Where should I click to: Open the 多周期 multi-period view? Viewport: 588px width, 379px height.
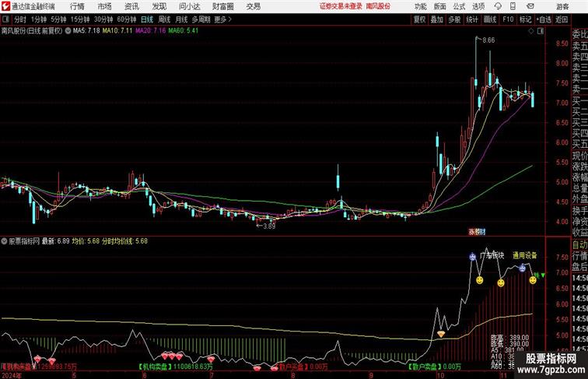pos(201,19)
